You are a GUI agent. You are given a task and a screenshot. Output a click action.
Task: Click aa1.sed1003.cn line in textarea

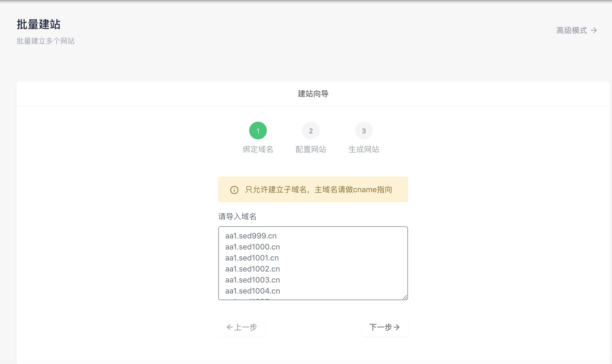click(253, 280)
